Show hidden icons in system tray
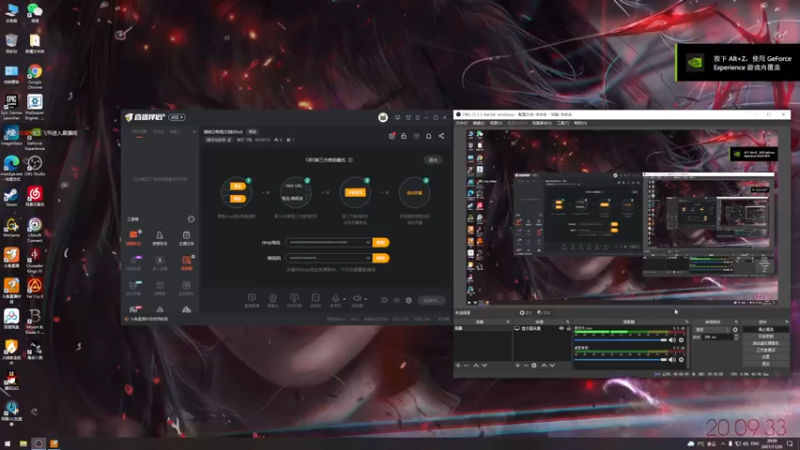The image size is (800, 450). 722,444
